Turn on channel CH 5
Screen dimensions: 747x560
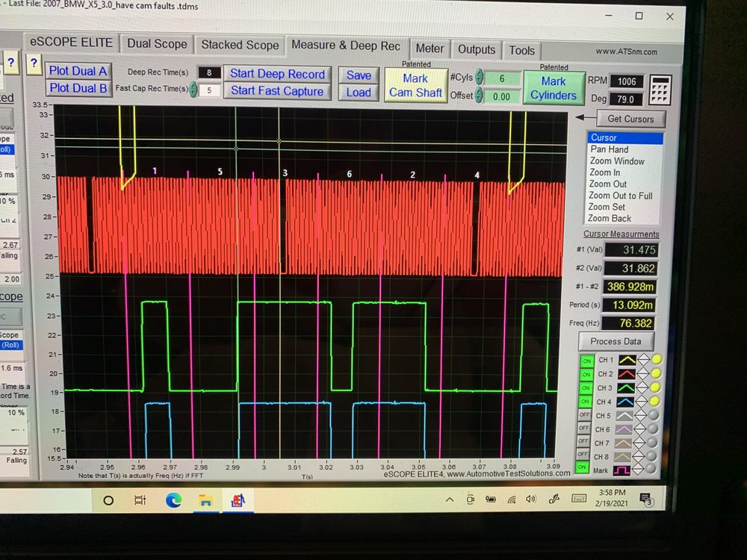[586, 416]
